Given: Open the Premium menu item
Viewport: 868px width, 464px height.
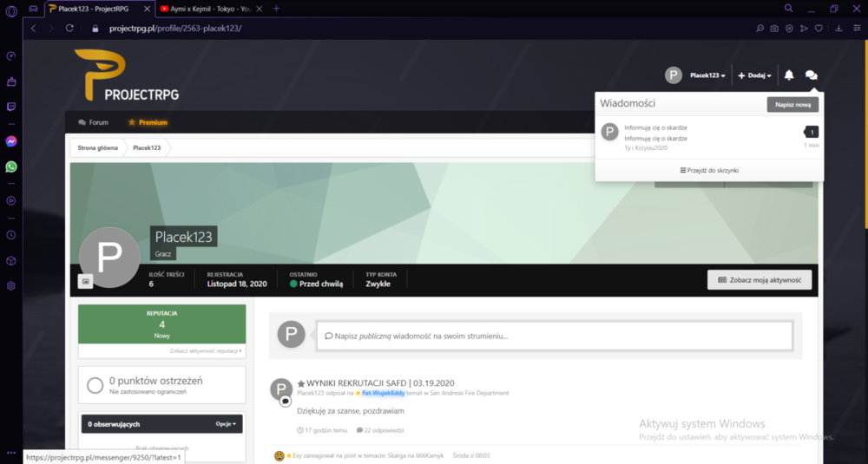Looking at the screenshot, I should 148,122.
